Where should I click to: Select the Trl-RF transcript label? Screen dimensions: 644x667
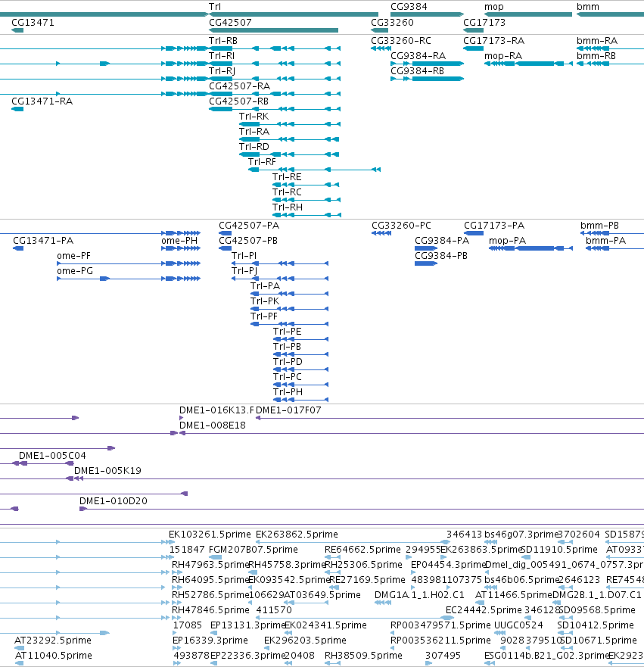pos(262,162)
